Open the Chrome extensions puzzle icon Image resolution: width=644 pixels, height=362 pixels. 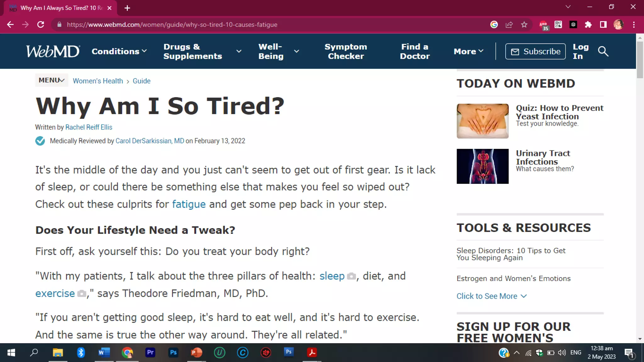pyautogui.click(x=588, y=25)
